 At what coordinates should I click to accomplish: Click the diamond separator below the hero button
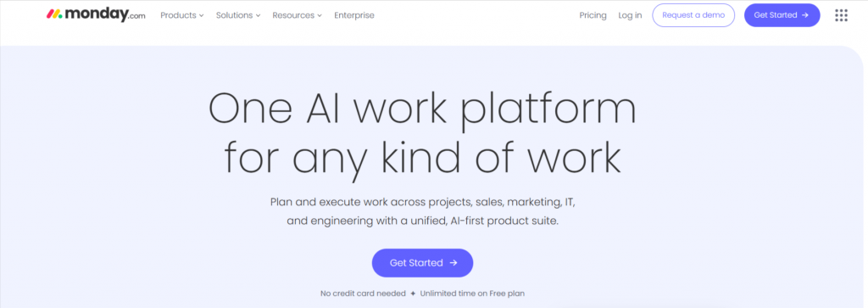(x=413, y=294)
